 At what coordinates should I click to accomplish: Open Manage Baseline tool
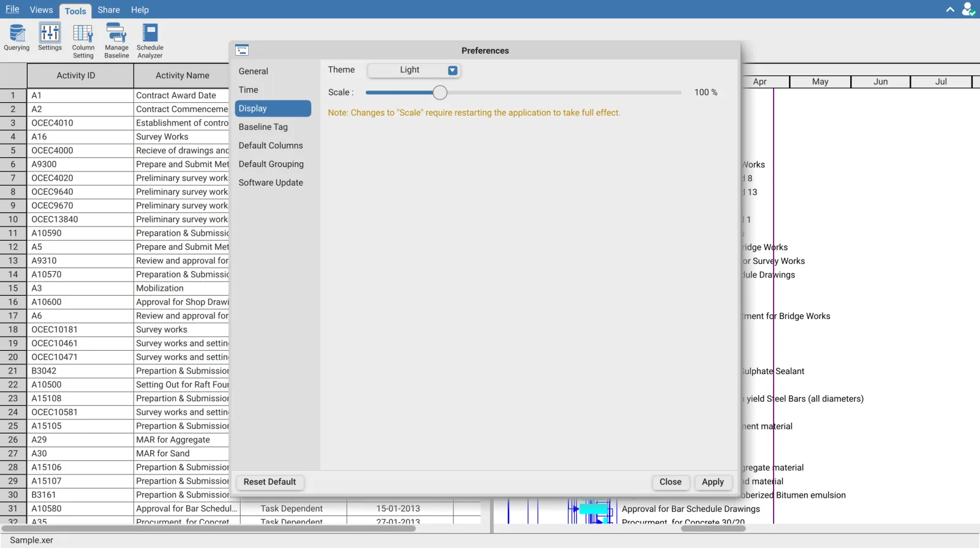click(x=116, y=41)
